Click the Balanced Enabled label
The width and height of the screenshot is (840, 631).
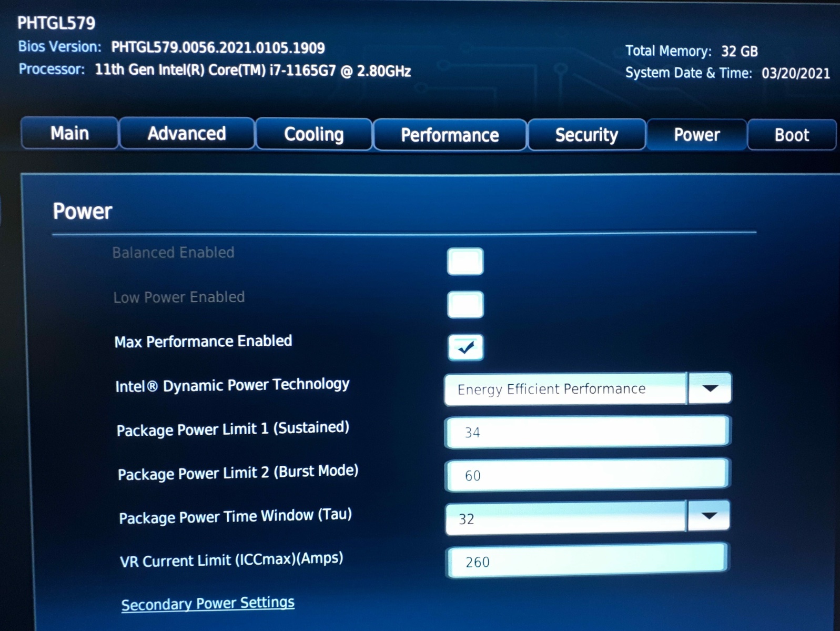coord(173,253)
